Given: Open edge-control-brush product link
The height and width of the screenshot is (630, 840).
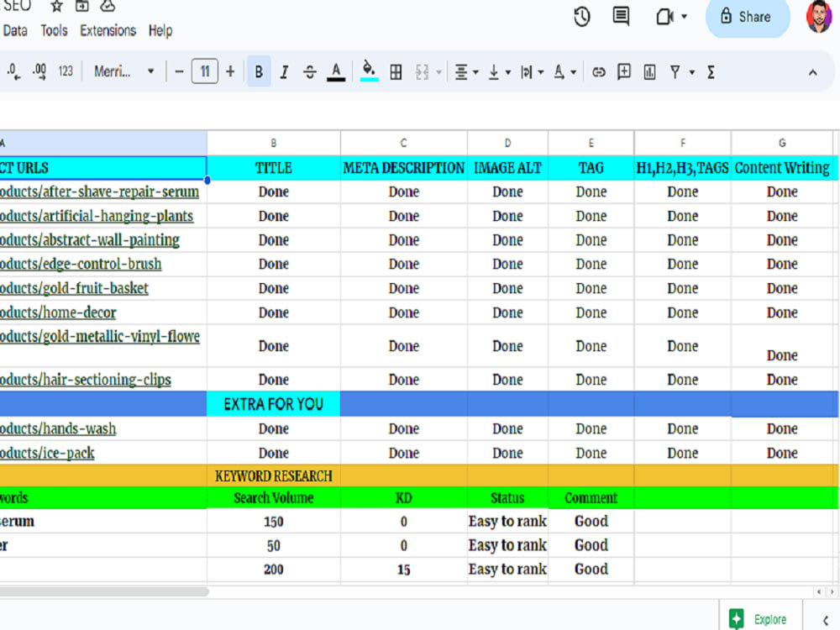Looking at the screenshot, I should coord(81,264).
